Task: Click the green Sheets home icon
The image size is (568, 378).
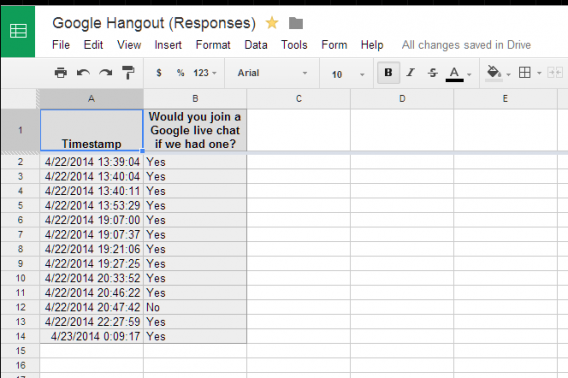Action: (18, 31)
